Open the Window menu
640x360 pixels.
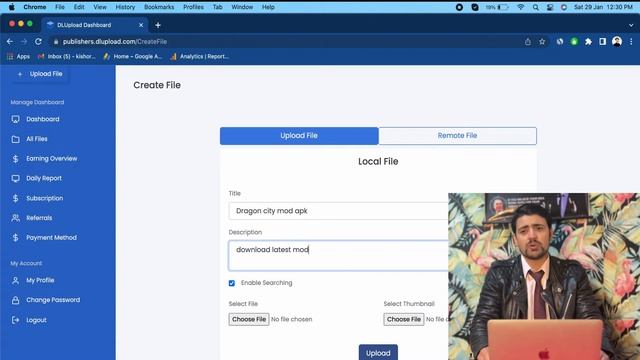[x=242, y=7]
